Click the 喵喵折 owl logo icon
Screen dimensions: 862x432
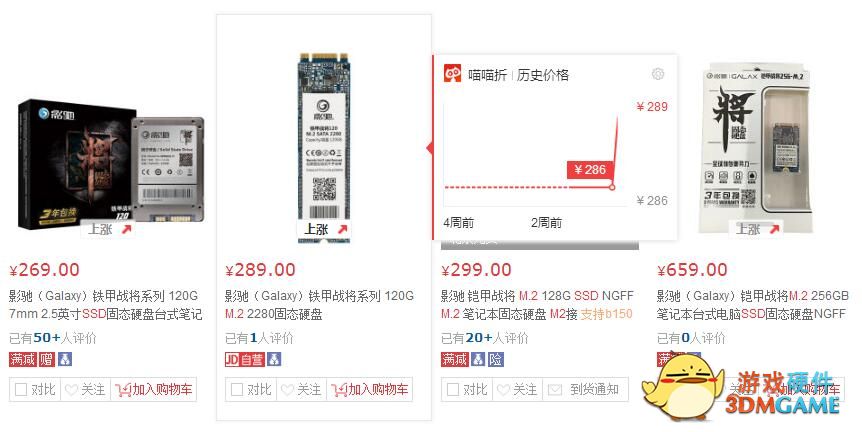(453, 74)
